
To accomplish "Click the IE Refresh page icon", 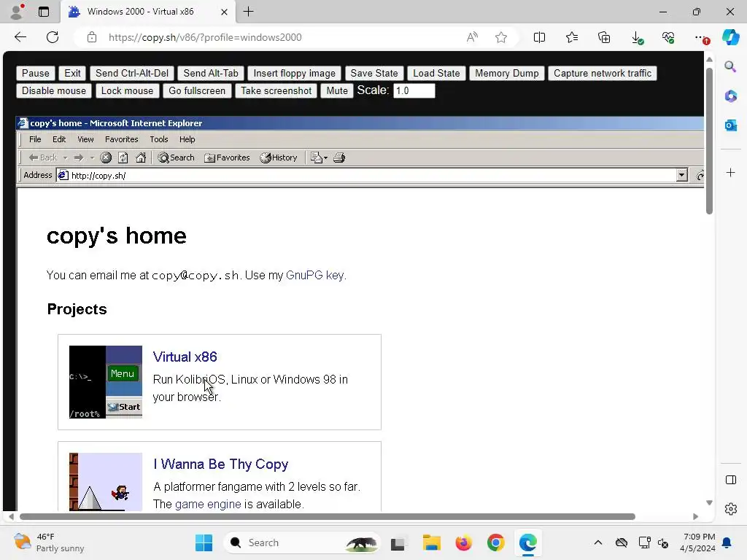I will [123, 157].
